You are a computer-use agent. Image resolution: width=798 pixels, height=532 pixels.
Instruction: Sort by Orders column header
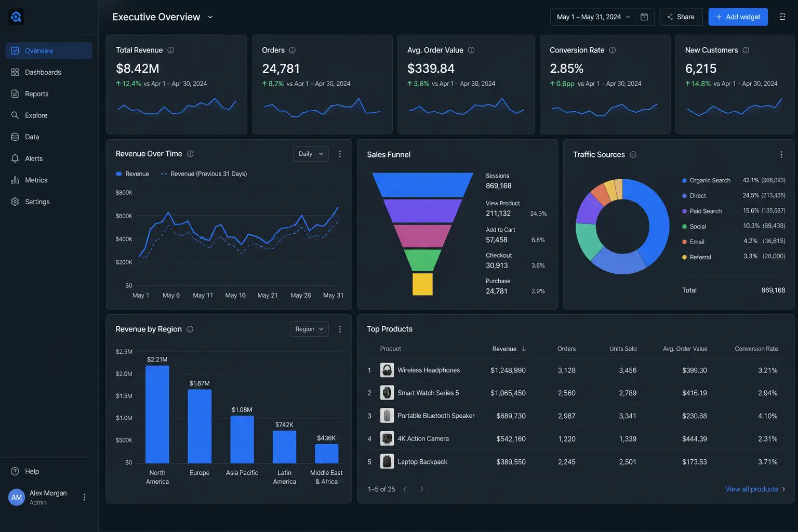(x=566, y=349)
